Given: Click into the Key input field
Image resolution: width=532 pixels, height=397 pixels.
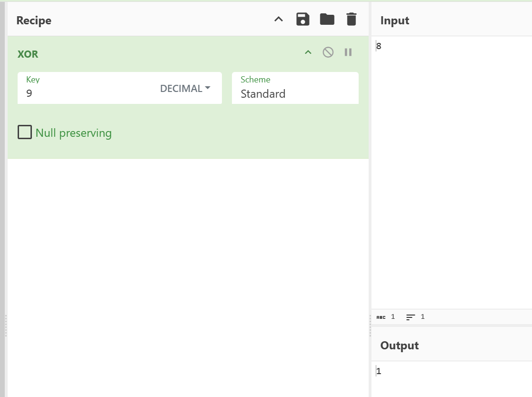Looking at the screenshot, I should pyautogui.click(x=86, y=93).
